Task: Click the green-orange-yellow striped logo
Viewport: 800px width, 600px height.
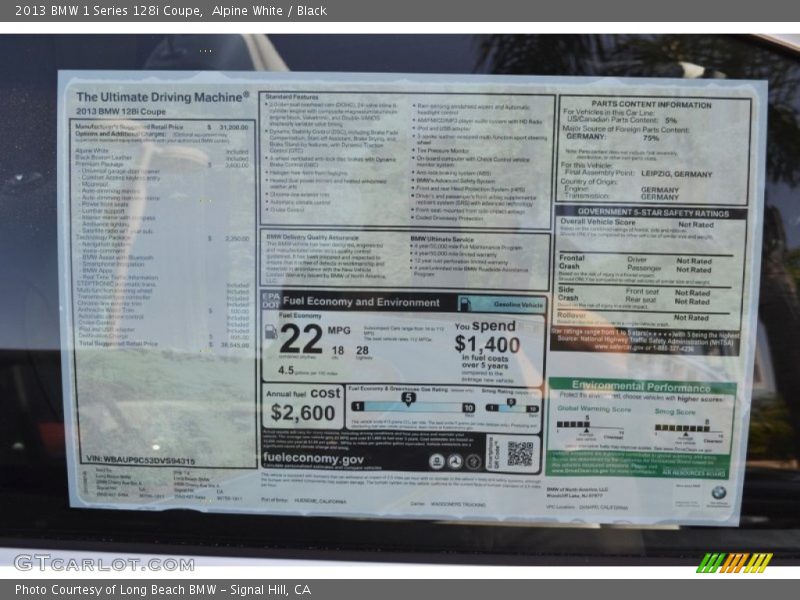Action: coord(734,563)
